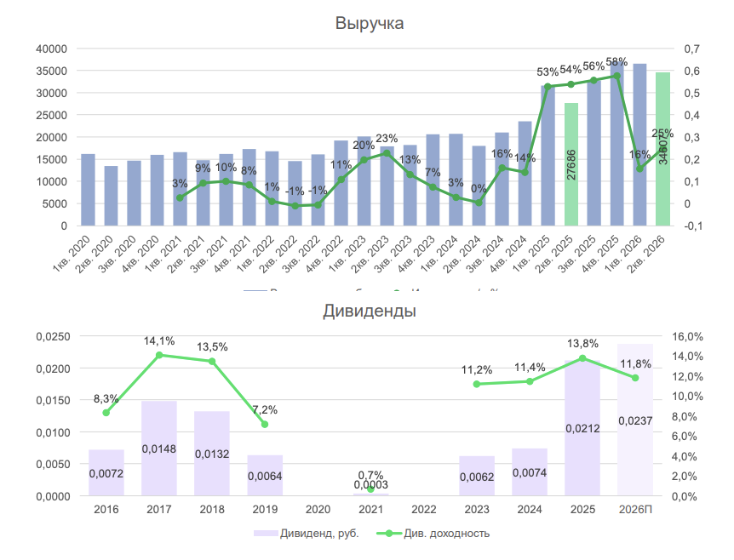Screen dimensions: 734x560
Task: Click the 0,7 right axis value
Action: [x=692, y=49]
